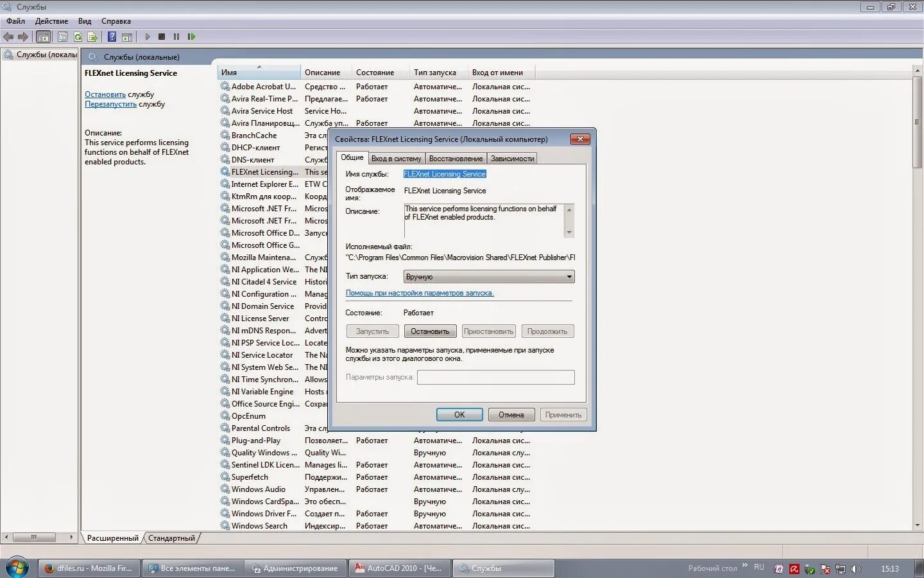
Task: Click the Windows Start orb
Action: (17, 568)
